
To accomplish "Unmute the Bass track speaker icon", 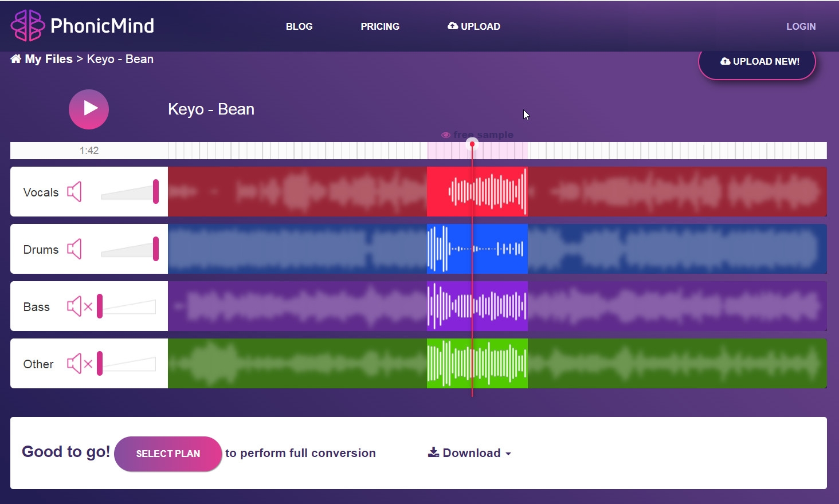I will tap(80, 306).
